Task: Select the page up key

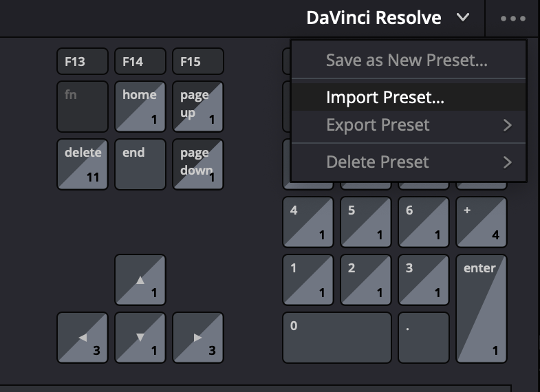Action: pos(198,107)
